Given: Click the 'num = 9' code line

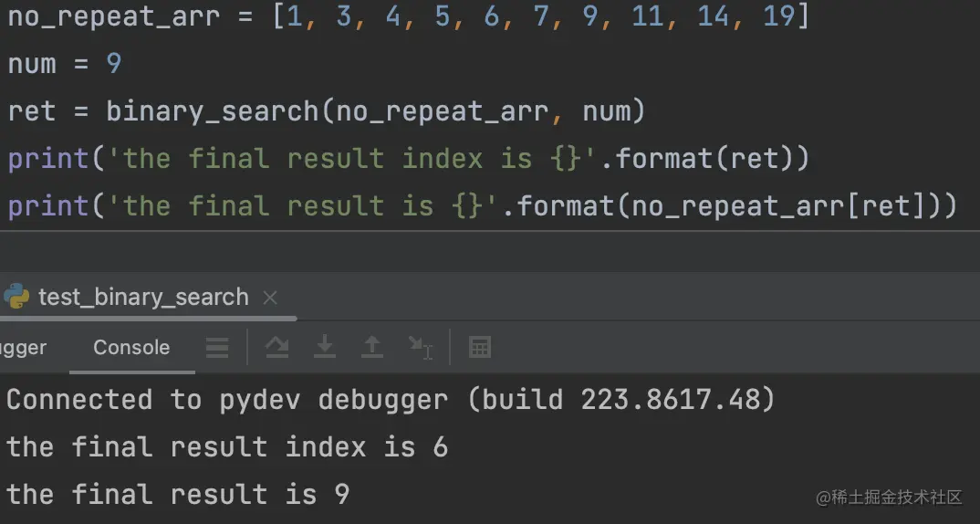Looking at the screenshot, I should (65, 64).
